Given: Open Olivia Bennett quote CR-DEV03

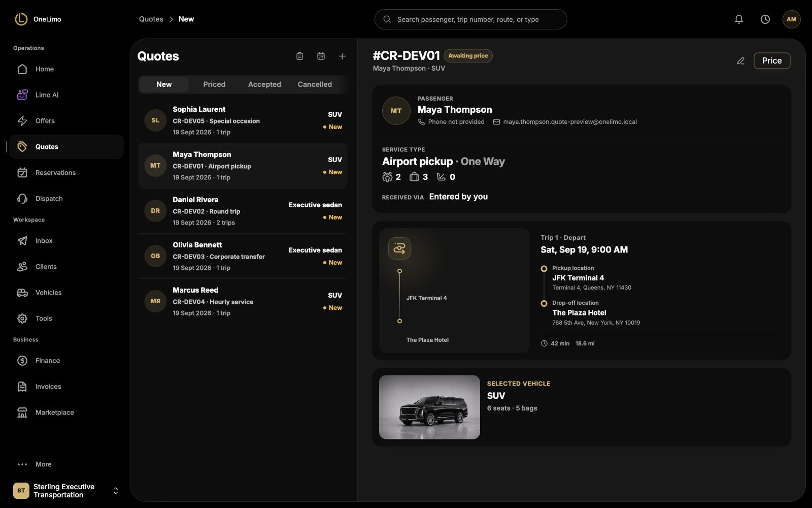Looking at the screenshot, I should click(243, 256).
